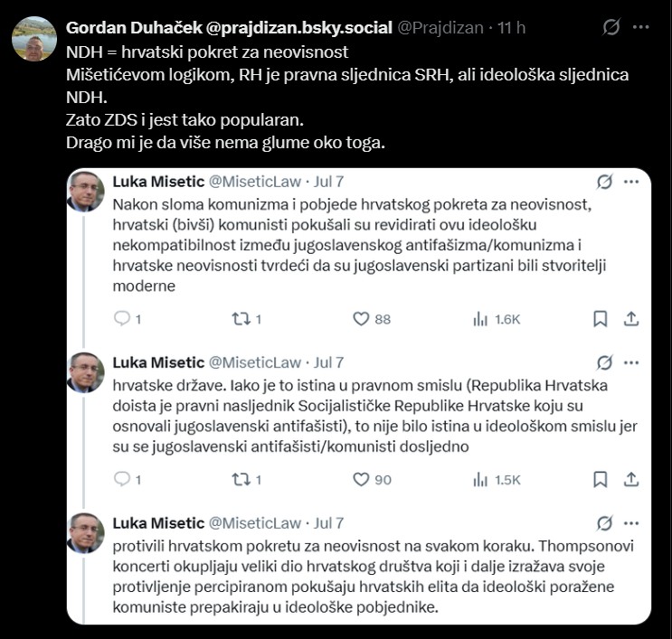
Task: Click the Jul 7 timestamp on the third tweet
Action: (x=328, y=523)
